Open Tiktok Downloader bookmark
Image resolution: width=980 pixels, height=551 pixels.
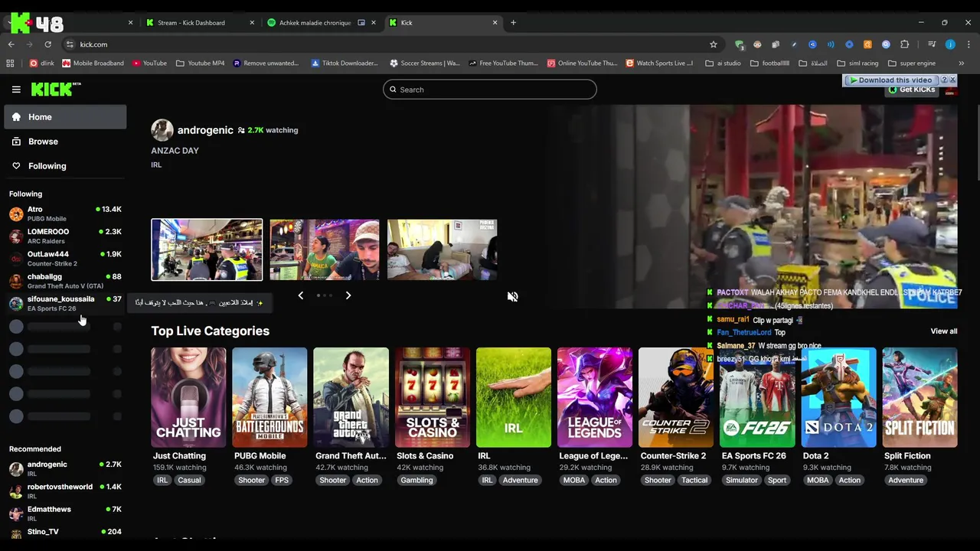[344, 64]
